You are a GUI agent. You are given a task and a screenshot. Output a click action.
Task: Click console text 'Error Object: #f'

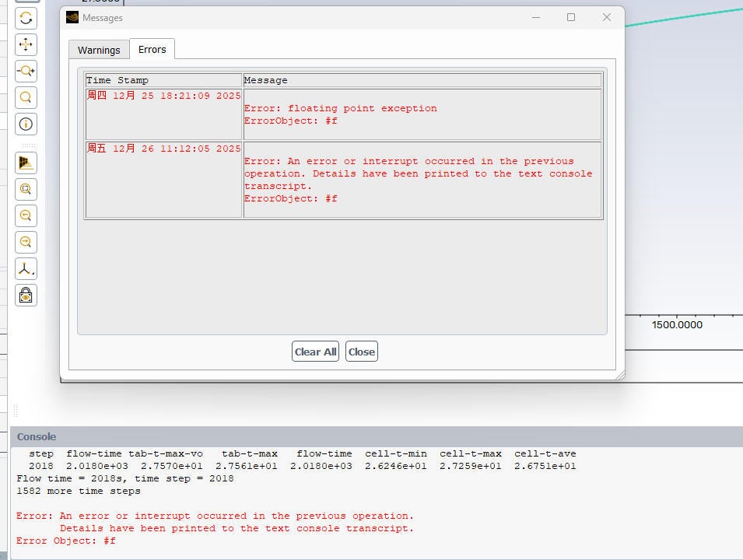coord(66,541)
